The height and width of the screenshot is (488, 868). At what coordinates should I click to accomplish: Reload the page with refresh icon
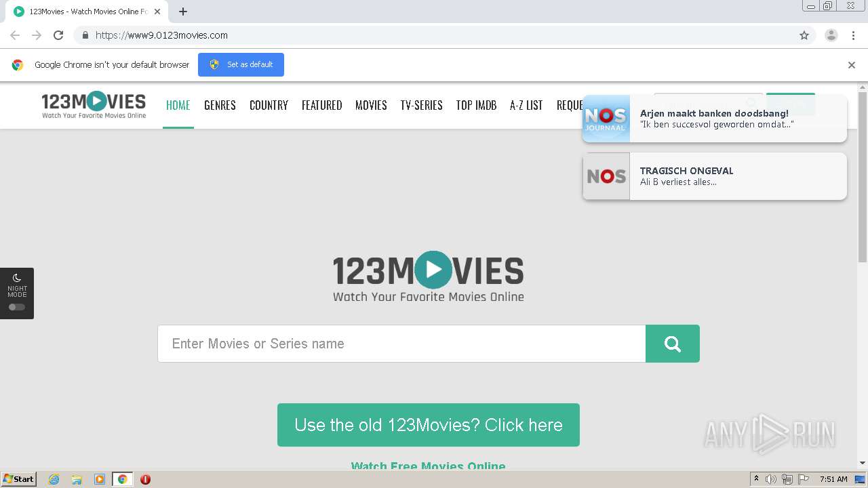(x=58, y=35)
